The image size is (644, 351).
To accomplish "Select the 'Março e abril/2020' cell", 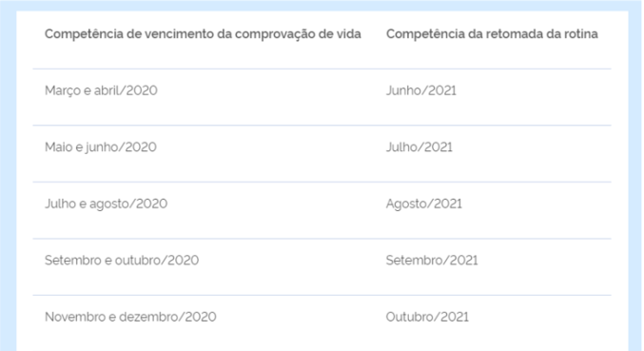I will tap(101, 90).
